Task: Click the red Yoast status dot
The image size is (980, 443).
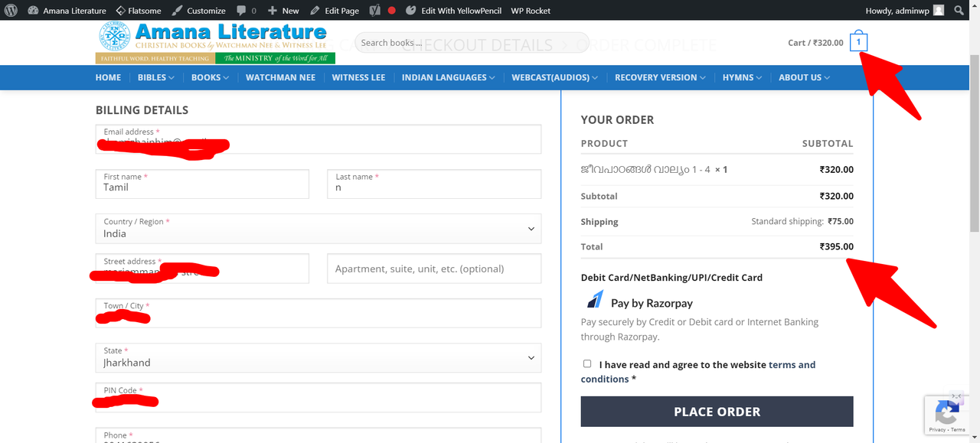Action: pyautogui.click(x=391, y=11)
